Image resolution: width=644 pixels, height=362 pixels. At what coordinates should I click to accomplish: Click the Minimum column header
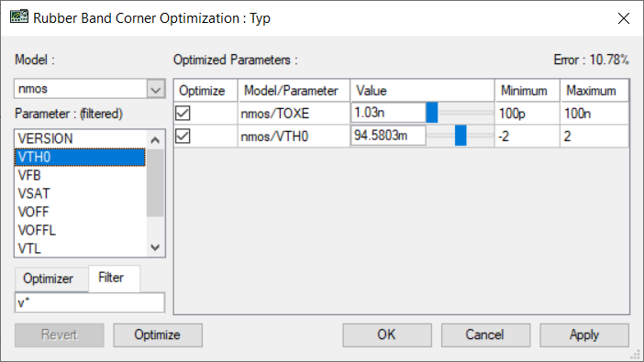click(527, 91)
